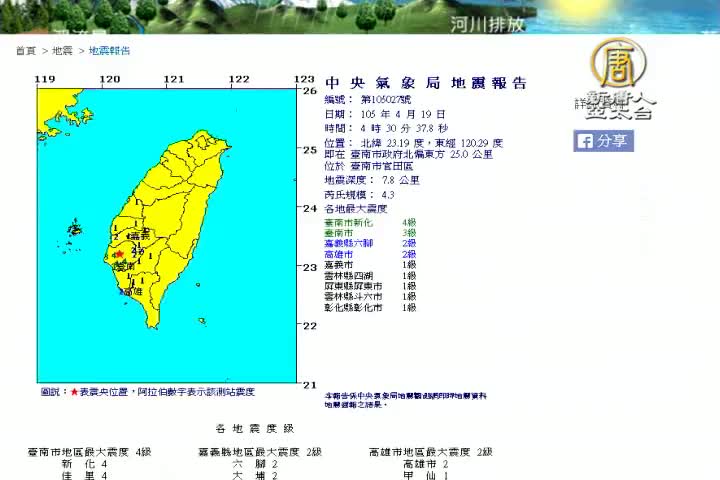
Task: Click the Facebook logo icon on share button
Action: click(x=585, y=142)
